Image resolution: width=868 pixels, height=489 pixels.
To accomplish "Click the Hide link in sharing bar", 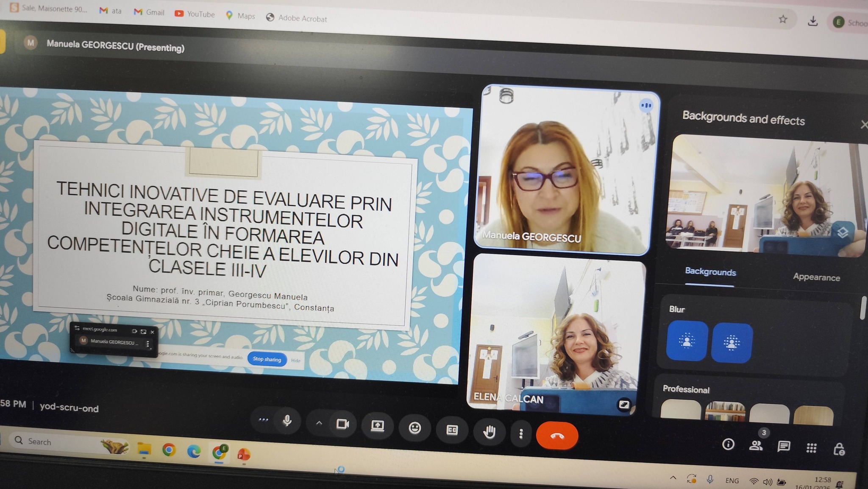I will (296, 360).
